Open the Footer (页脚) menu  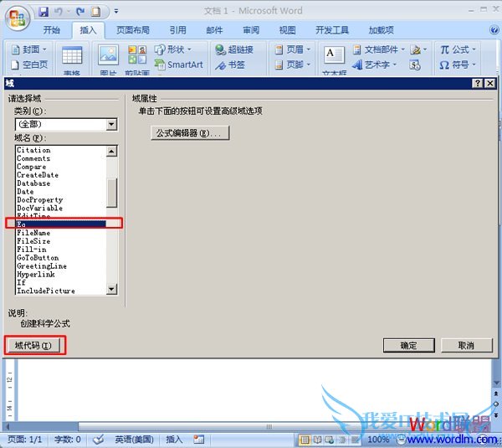(293, 65)
